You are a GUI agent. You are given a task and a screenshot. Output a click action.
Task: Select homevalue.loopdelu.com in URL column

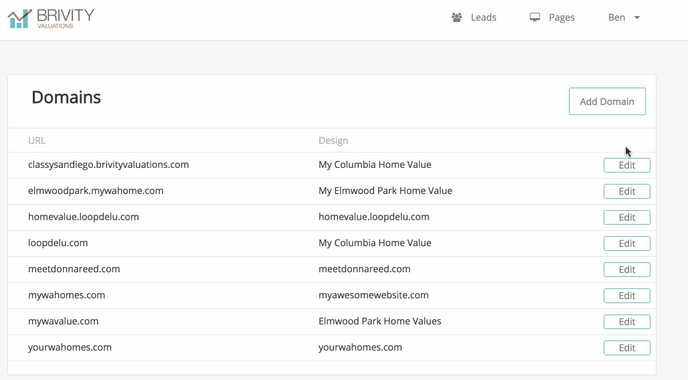(x=83, y=217)
